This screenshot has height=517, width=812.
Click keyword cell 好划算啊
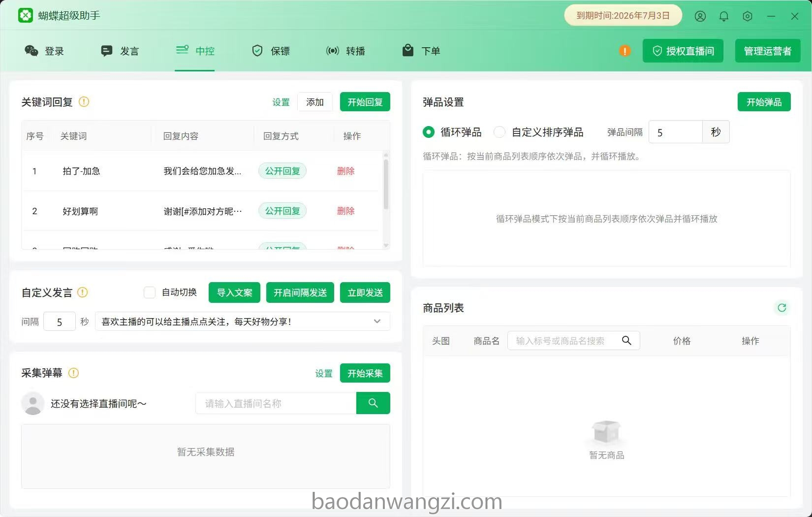(x=80, y=211)
